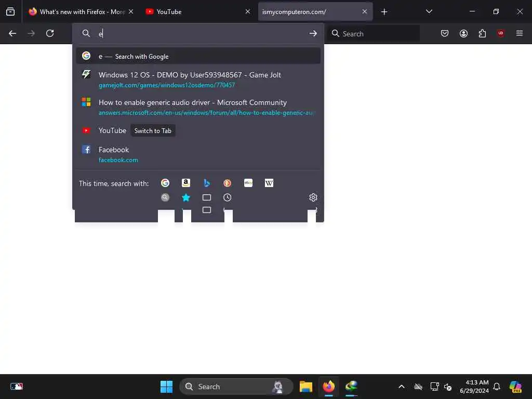Search this time with Google
The width and height of the screenshot is (532, 399).
[165, 183]
